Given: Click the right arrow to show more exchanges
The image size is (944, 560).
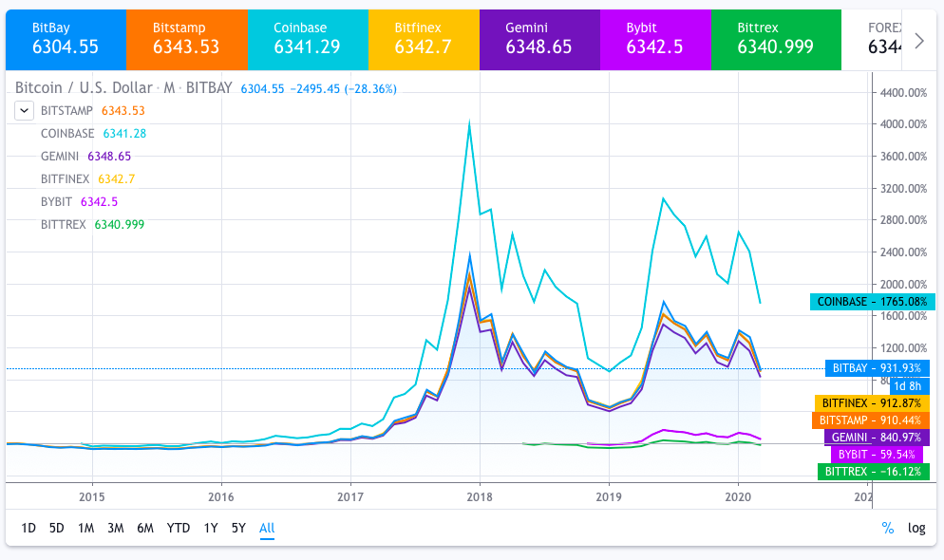Looking at the screenshot, I should [x=919, y=41].
